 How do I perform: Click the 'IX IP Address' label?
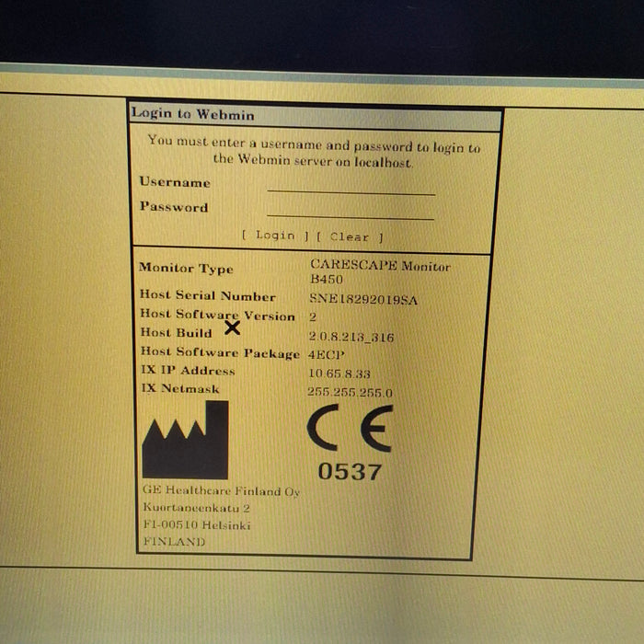pos(188,371)
